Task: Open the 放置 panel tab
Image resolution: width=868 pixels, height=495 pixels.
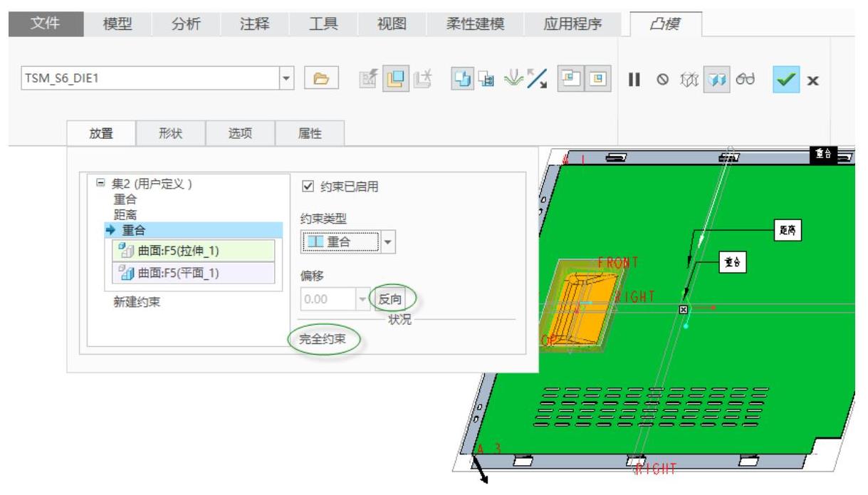Action: click(100, 133)
